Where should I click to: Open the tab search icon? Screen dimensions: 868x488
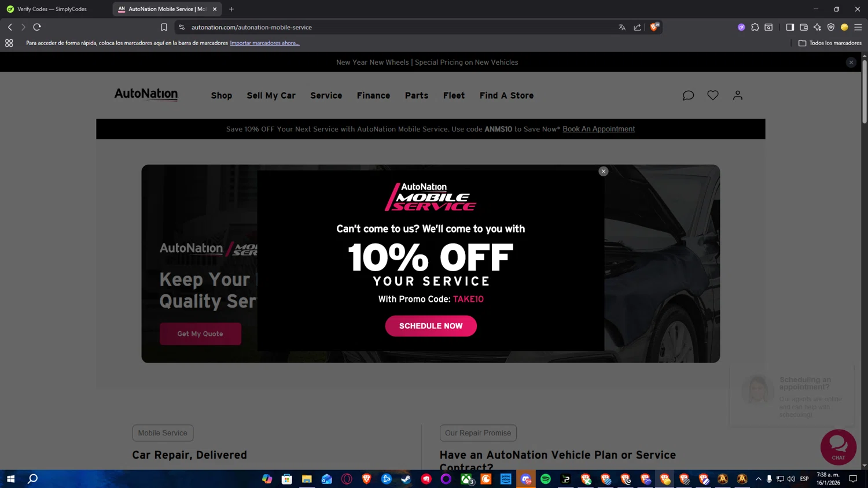point(769,27)
